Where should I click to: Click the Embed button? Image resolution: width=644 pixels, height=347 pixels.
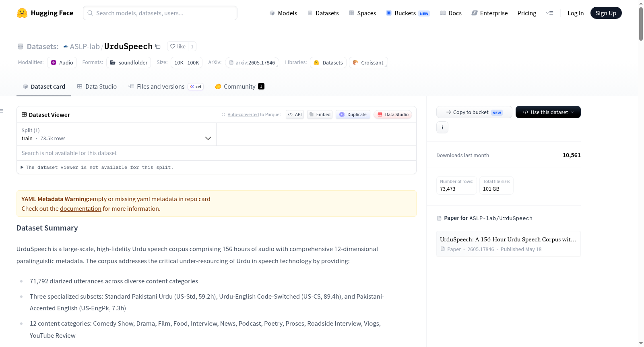pos(320,114)
